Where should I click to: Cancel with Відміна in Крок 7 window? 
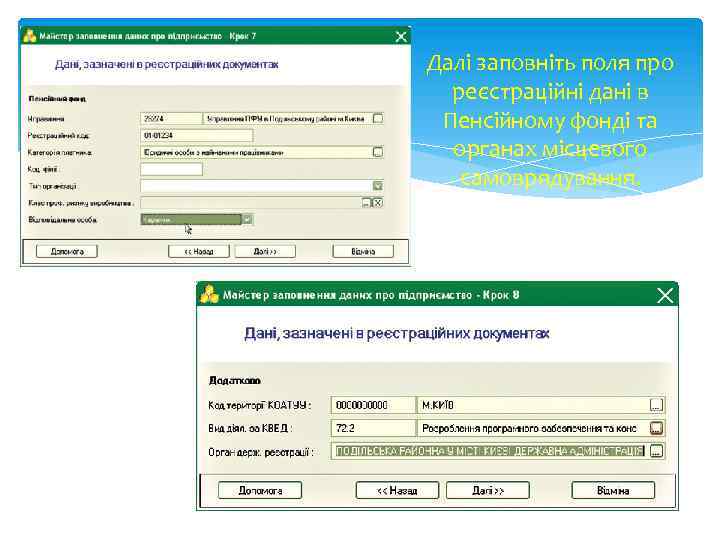[363, 251]
